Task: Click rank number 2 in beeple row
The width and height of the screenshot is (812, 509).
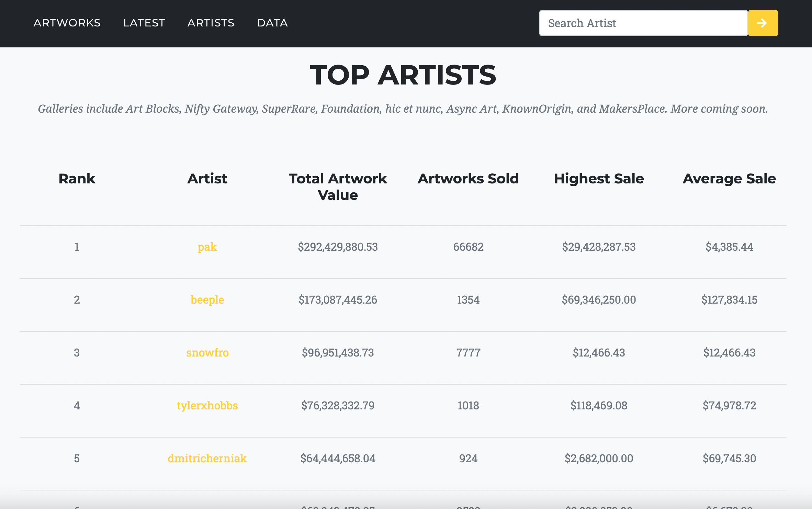Action: coord(77,300)
